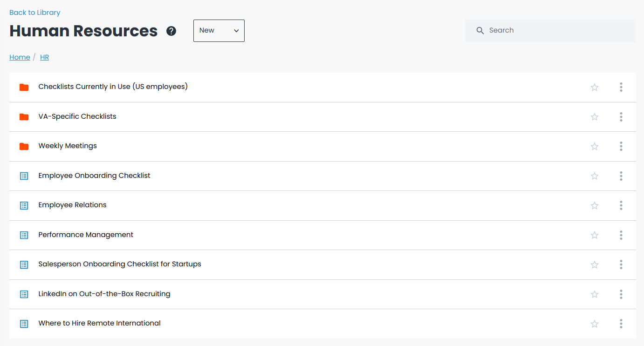The image size is (644, 346).
Task: Open more options for Weekly Meetings
Action: (621, 146)
